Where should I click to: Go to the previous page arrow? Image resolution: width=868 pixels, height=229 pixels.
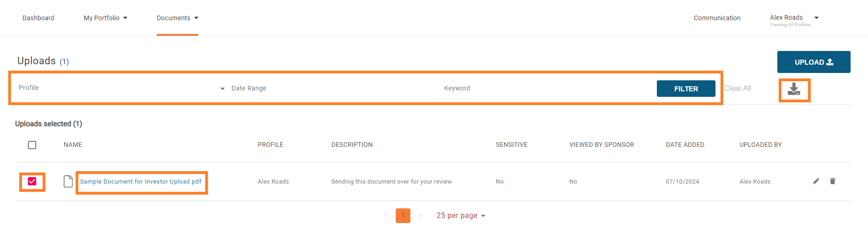pos(386,216)
